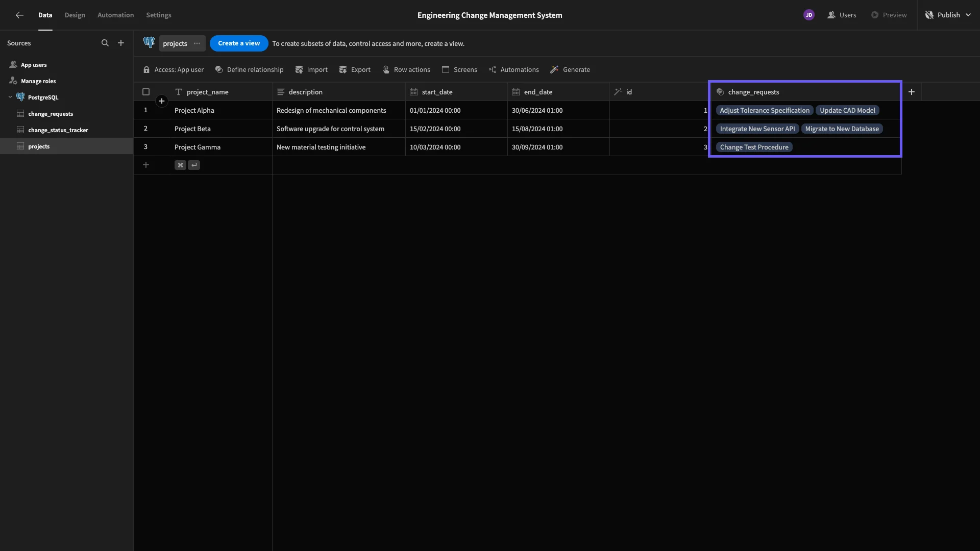Search data sources with magnifier icon

[105, 43]
